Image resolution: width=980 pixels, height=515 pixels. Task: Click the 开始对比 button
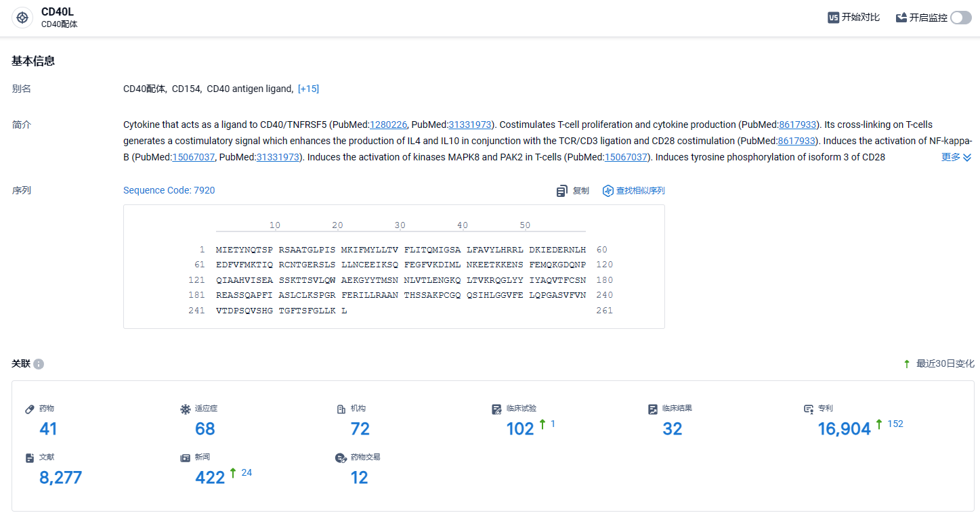[x=854, y=18]
